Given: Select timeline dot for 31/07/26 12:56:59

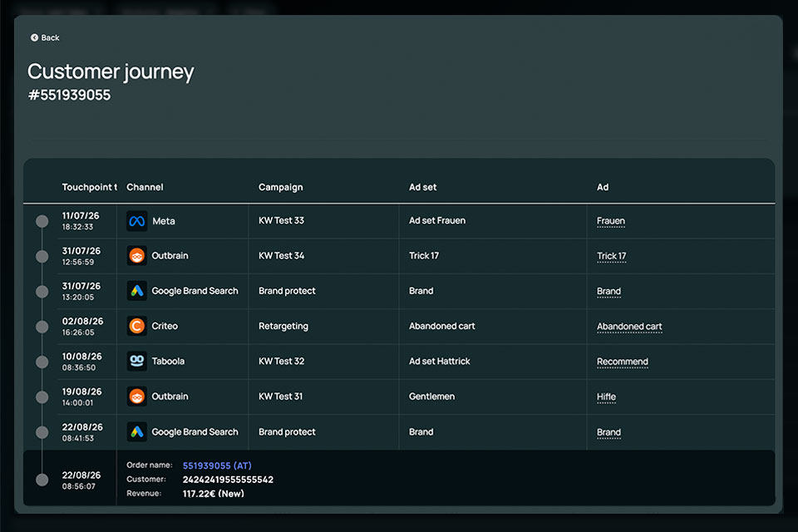Looking at the screenshot, I should tap(42, 256).
